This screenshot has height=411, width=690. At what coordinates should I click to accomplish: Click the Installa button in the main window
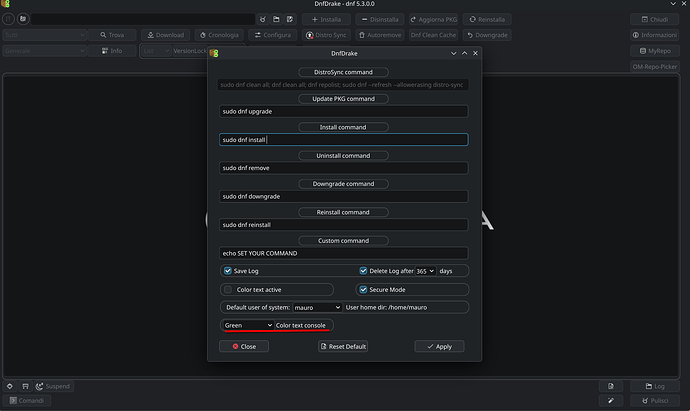tap(326, 19)
